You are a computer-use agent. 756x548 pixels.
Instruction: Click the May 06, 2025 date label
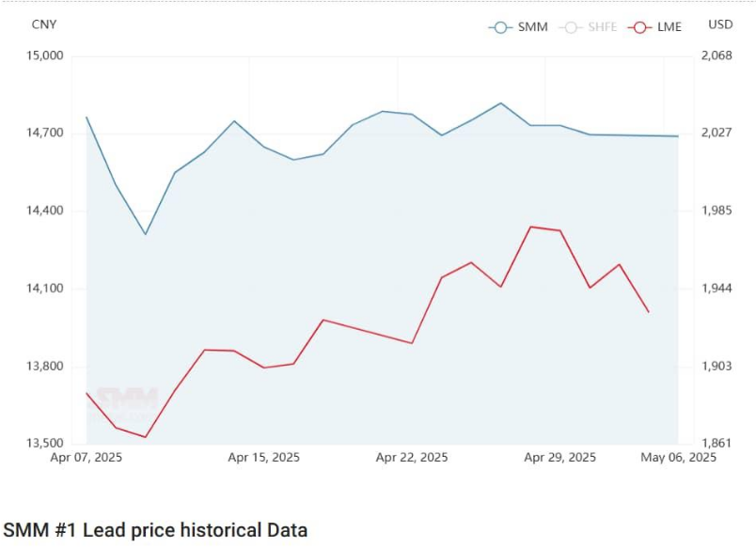(x=680, y=458)
